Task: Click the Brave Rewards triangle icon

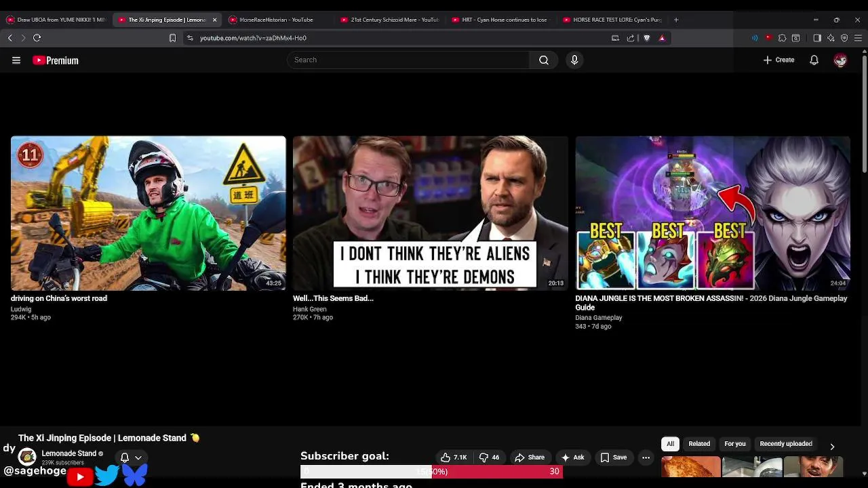Action: pyautogui.click(x=662, y=38)
